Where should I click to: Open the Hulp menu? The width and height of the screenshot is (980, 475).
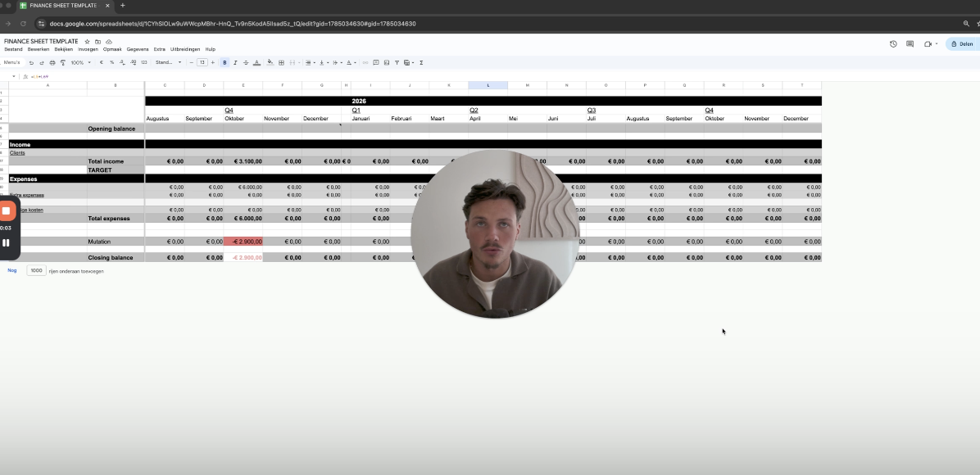pyautogui.click(x=210, y=49)
